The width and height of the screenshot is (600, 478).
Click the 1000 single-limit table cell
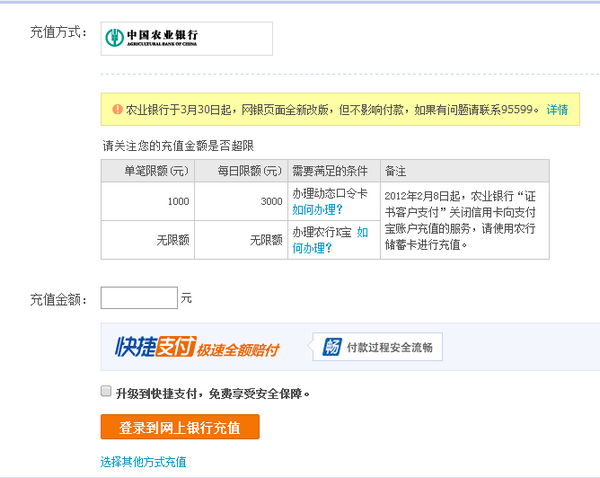tap(178, 202)
